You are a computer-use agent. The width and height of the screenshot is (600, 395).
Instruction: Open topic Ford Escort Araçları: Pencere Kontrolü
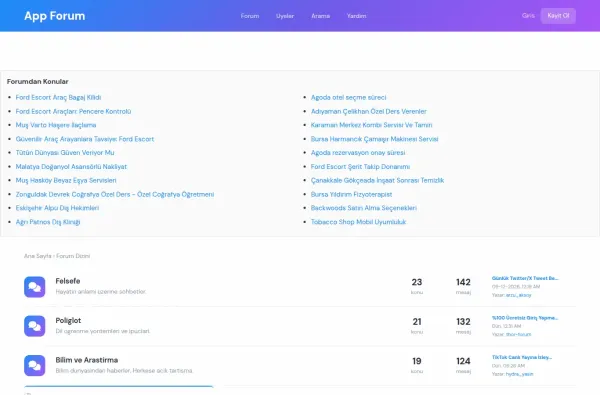pyautogui.click(x=73, y=111)
